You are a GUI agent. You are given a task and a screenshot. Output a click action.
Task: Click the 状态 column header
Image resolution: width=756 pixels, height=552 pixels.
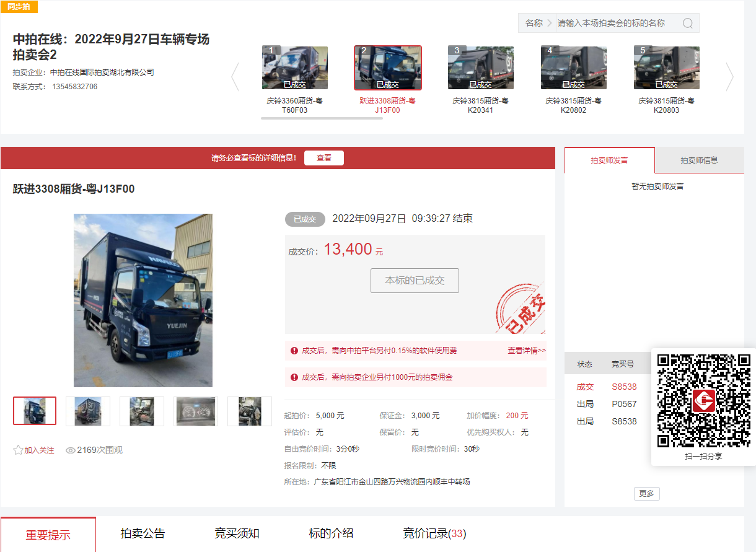584,364
